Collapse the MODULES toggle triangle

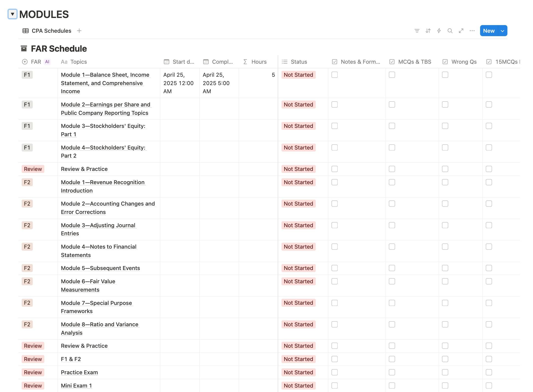pos(12,14)
